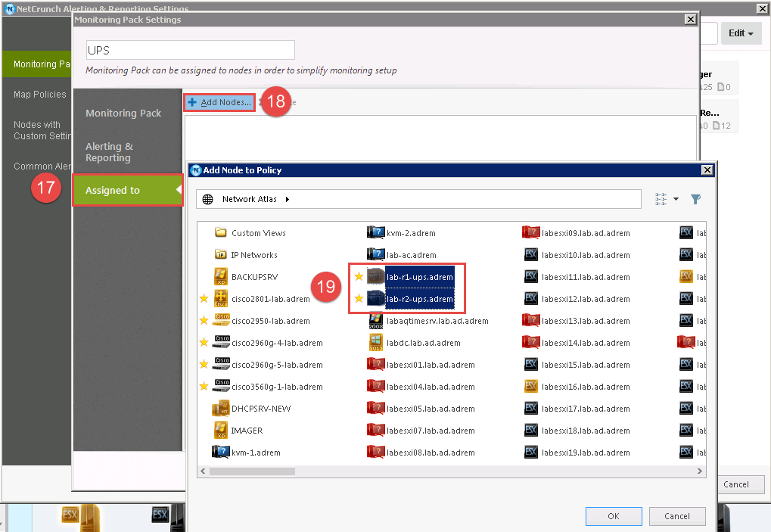Open Nodes with Custom Settings section

pyautogui.click(x=42, y=130)
